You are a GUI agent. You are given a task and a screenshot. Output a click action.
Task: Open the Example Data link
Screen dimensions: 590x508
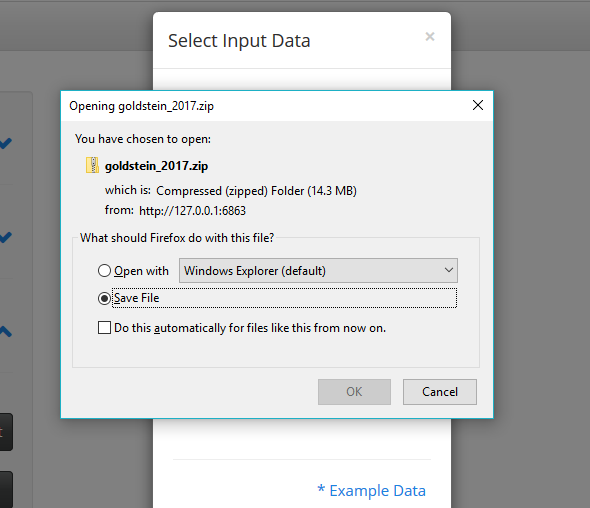click(x=371, y=490)
